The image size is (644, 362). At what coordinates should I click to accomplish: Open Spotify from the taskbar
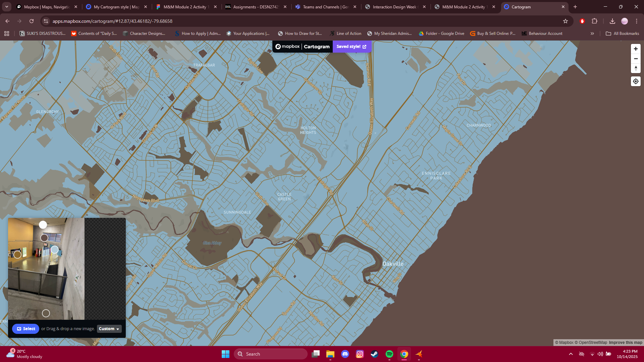pyautogui.click(x=389, y=354)
